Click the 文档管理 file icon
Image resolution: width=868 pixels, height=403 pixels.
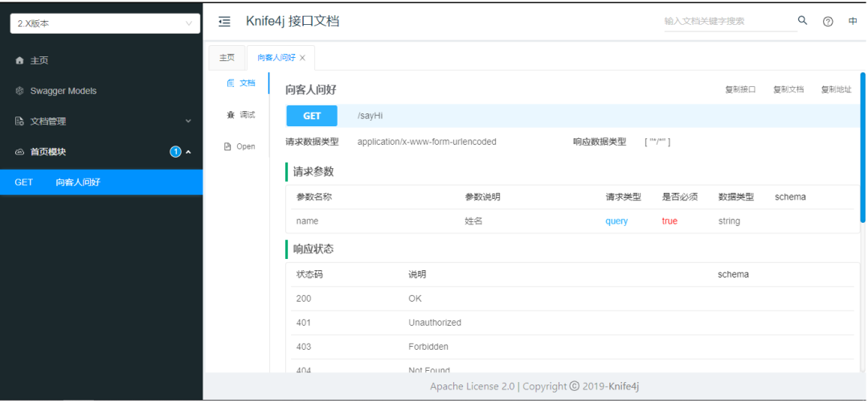tap(20, 121)
